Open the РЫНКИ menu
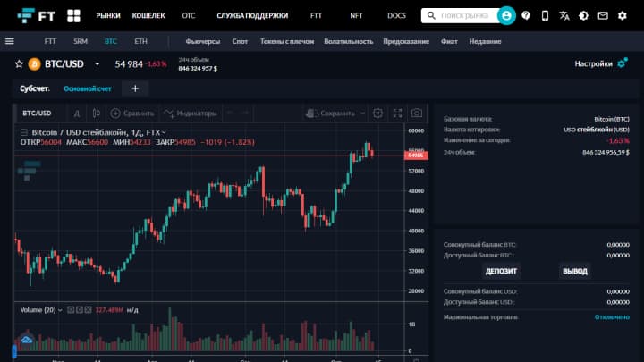The image size is (644, 362). [108, 15]
